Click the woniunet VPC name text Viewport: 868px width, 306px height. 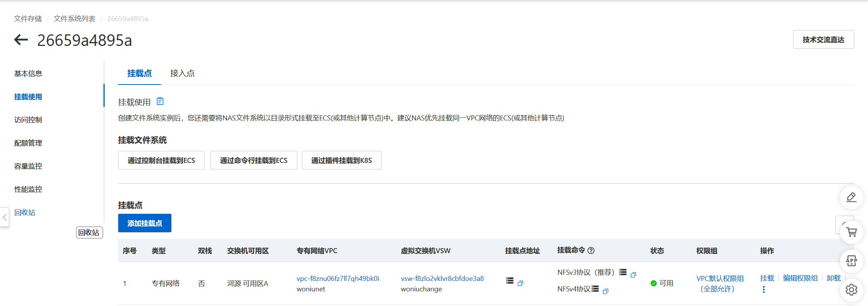point(311,289)
